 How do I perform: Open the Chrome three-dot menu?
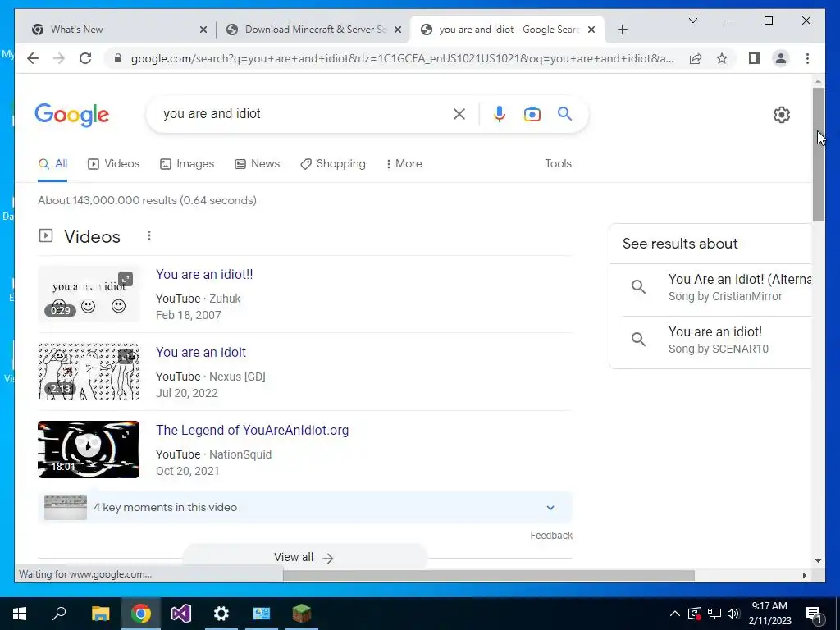(807, 58)
